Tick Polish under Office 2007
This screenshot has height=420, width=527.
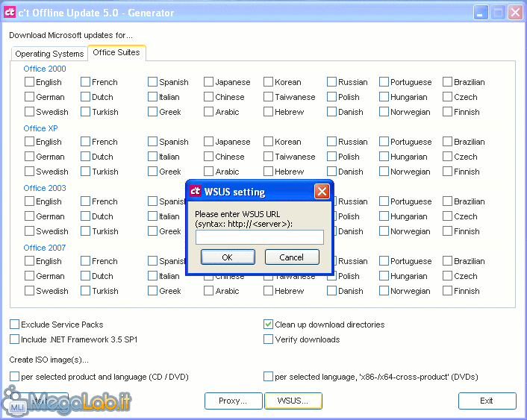pos(333,276)
